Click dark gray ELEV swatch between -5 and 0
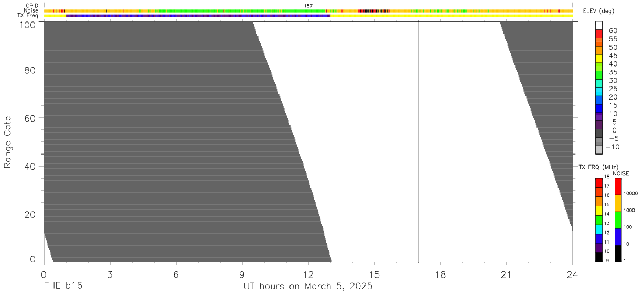 tap(599, 134)
